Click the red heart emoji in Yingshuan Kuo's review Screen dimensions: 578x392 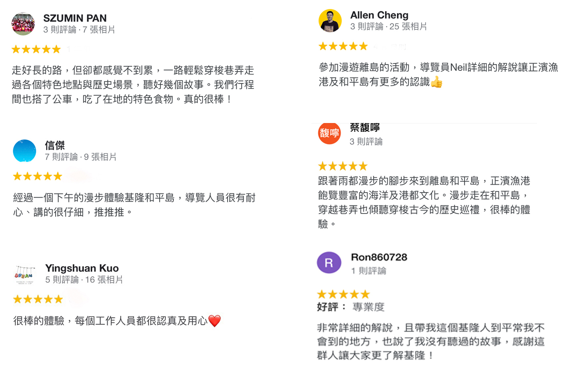coord(215,321)
